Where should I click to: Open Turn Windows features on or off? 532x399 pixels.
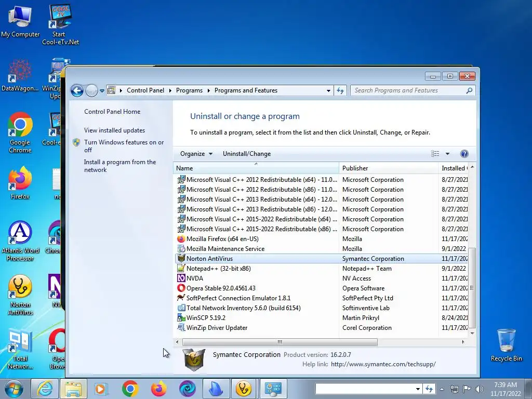pyautogui.click(x=124, y=146)
